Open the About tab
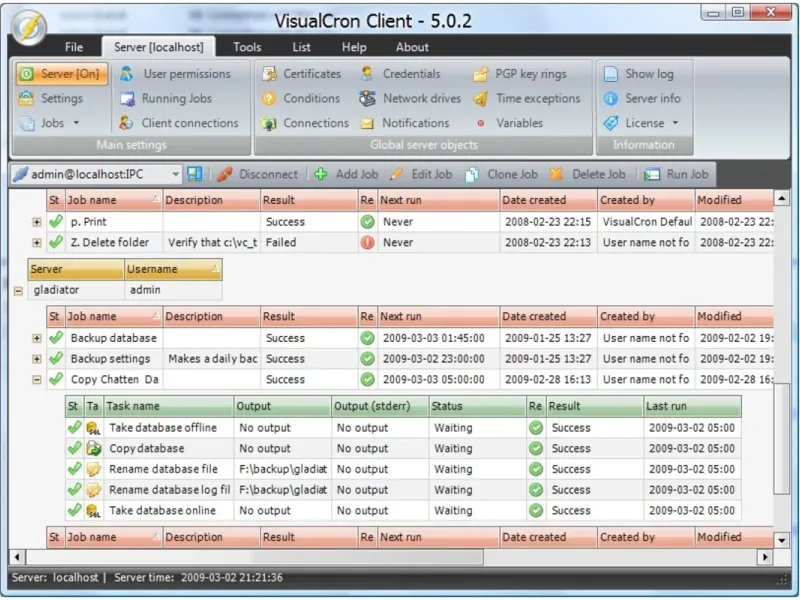The width and height of the screenshot is (800, 600). (412, 47)
